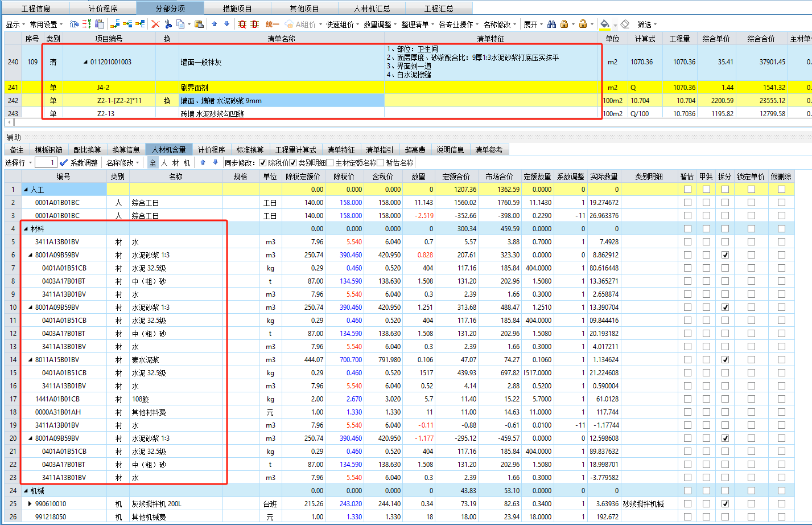Click the blue left-arrow indent icon after 常用设置
Viewport: 812px width, 525px height.
[74, 24]
